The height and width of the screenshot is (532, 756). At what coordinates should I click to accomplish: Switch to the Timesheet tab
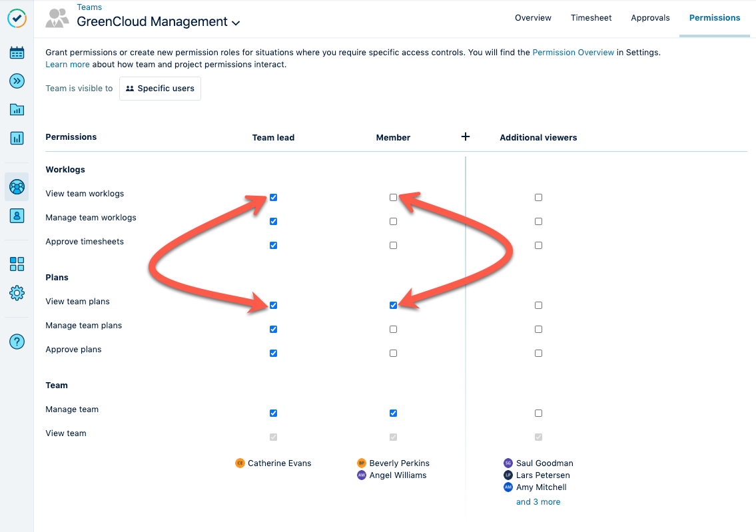[591, 18]
